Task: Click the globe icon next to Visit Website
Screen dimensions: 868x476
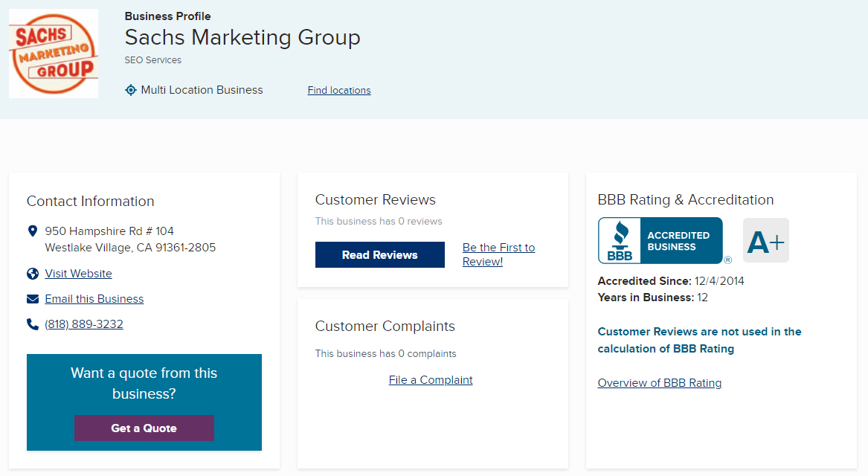Action: [33, 274]
